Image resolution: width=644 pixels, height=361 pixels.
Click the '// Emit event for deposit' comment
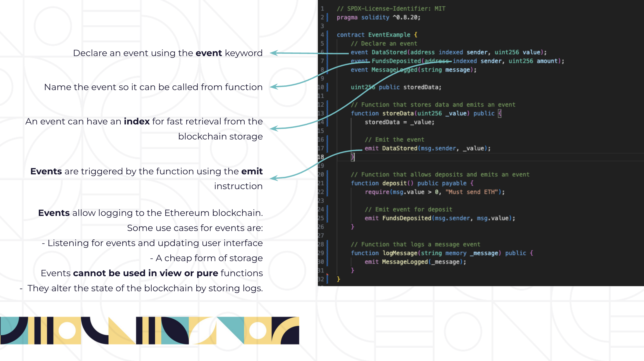[x=408, y=210]
